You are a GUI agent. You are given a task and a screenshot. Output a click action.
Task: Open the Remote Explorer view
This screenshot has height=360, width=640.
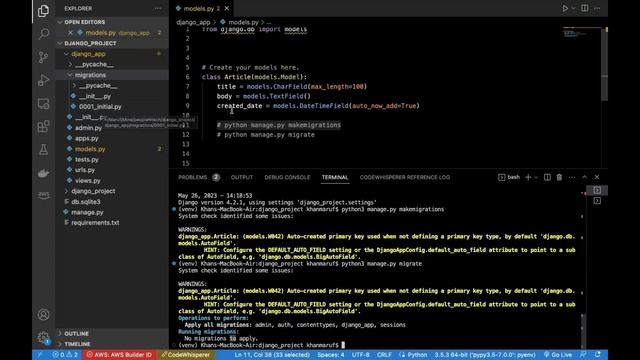(x=43, y=103)
